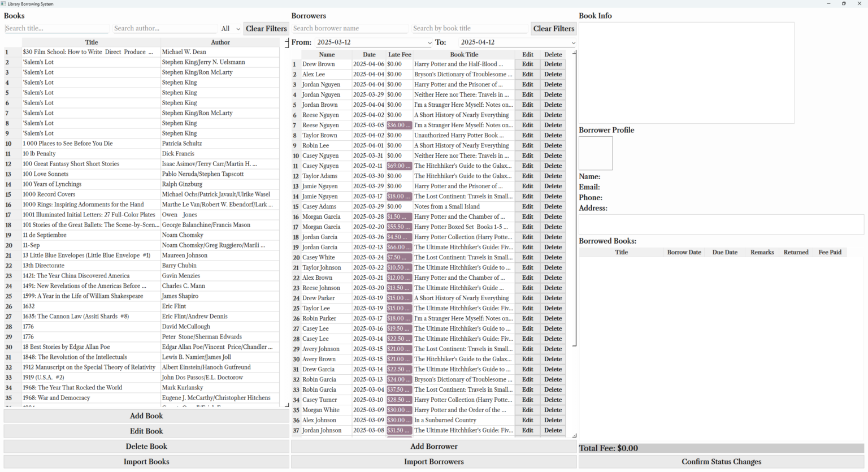This screenshot has width=868, height=472.
Task: Click the Library Borrowing System app icon
Action: click(3, 4)
